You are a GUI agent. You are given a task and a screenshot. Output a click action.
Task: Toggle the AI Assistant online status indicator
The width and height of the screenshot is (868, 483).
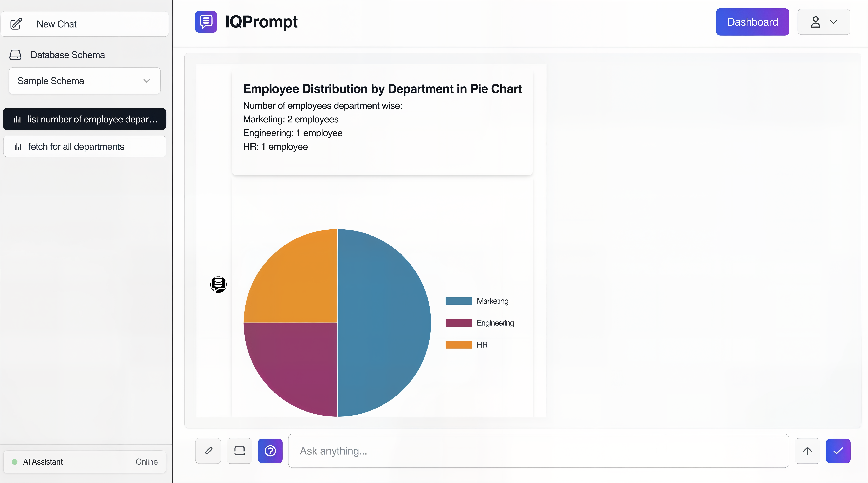point(14,462)
